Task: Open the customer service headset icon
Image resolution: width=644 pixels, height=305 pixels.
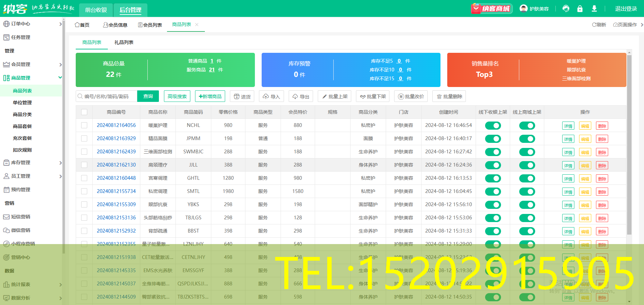Action: pos(566,9)
